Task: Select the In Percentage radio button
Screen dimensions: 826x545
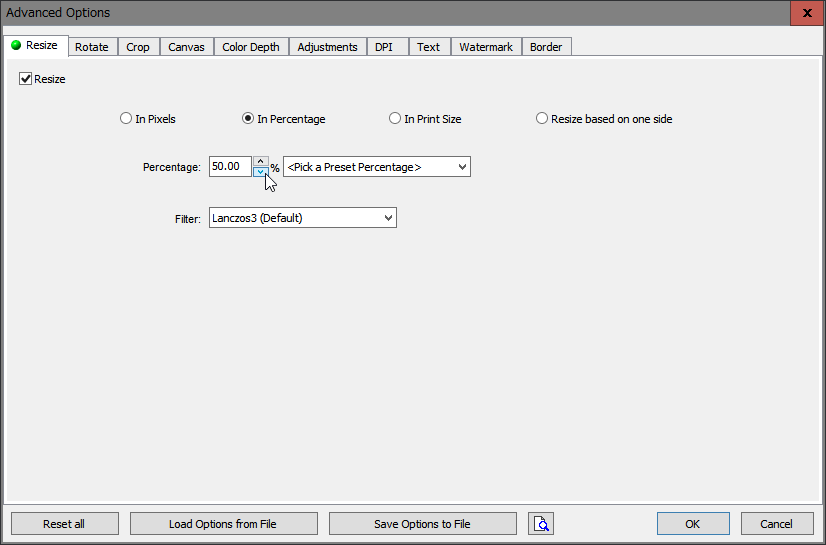Action: point(248,119)
